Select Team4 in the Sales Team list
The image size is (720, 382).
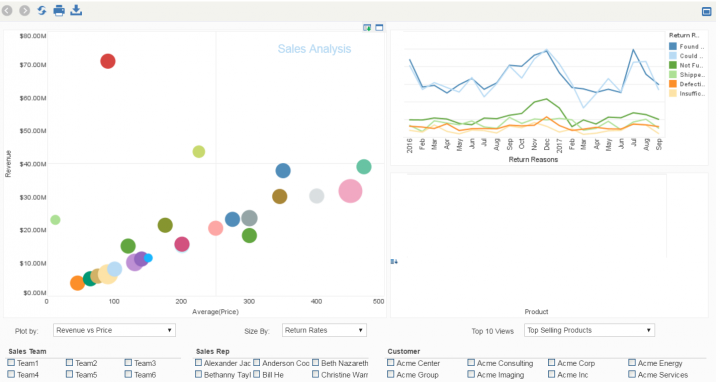click(x=11, y=374)
